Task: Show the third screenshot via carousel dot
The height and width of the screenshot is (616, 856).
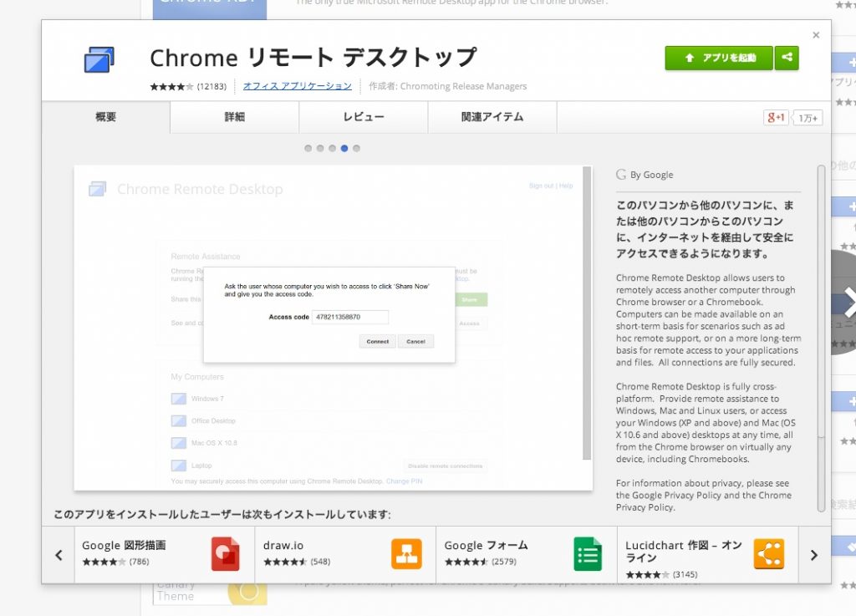Action: coord(333,149)
